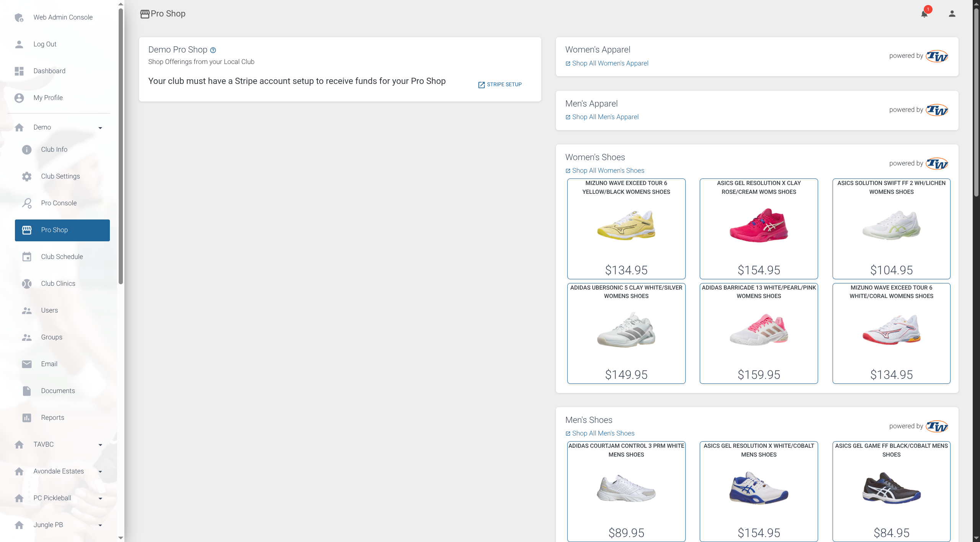Click the Club Settings gear icon
The width and height of the screenshot is (980, 542).
[27, 176]
